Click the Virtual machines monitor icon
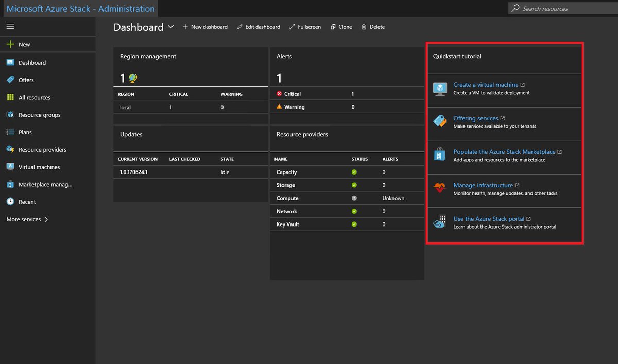Screen dimensions: 618x364 click(x=10, y=167)
